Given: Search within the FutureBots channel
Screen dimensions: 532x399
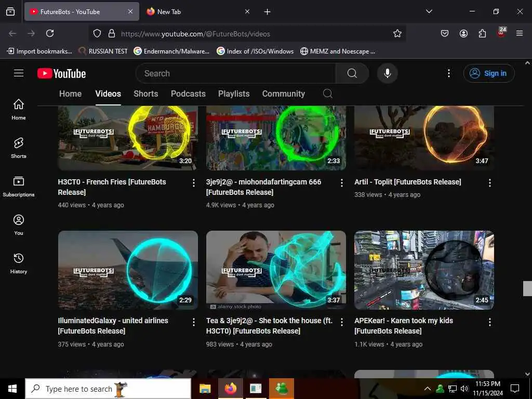Looking at the screenshot, I should (x=327, y=94).
